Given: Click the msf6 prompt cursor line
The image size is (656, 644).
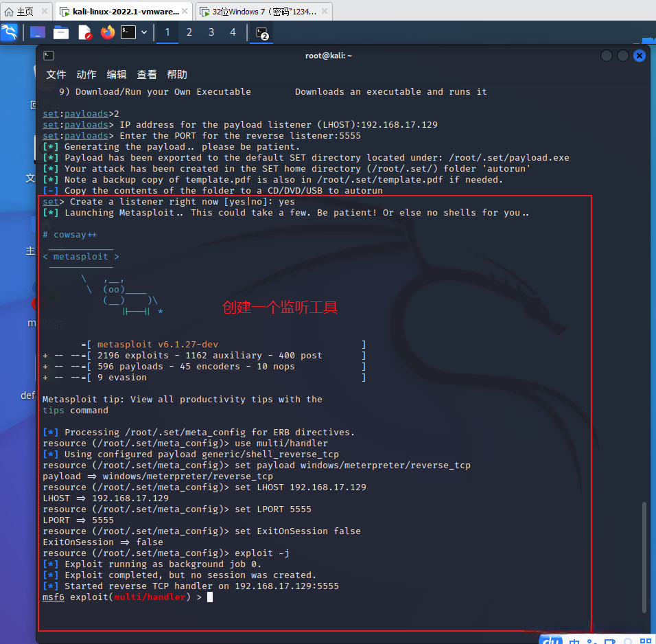Looking at the screenshot, I should coord(128,597).
